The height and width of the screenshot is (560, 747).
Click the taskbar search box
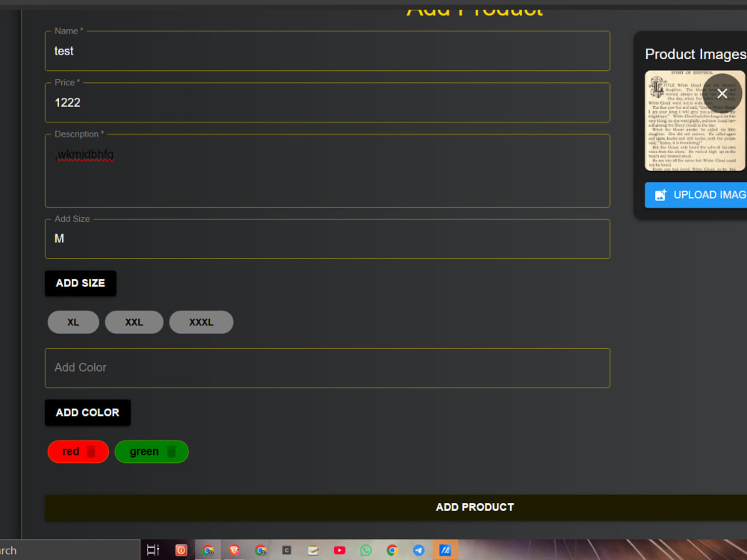click(70, 550)
